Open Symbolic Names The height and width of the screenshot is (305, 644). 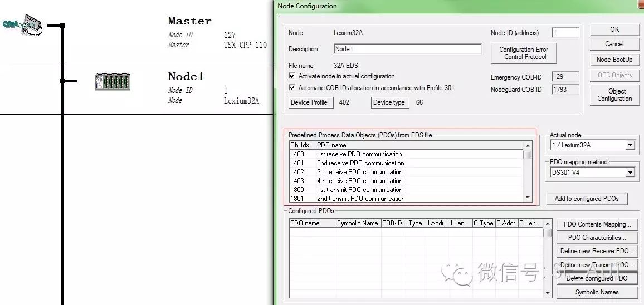pos(597,292)
